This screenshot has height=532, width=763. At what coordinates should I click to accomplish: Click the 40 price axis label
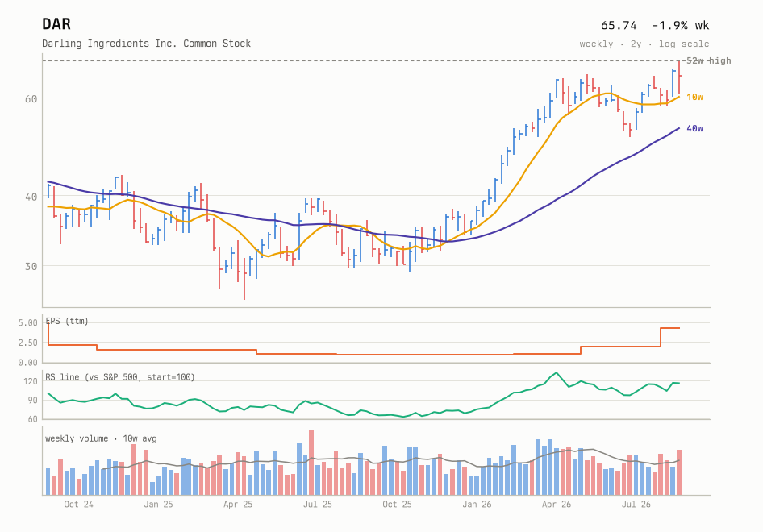point(31,197)
